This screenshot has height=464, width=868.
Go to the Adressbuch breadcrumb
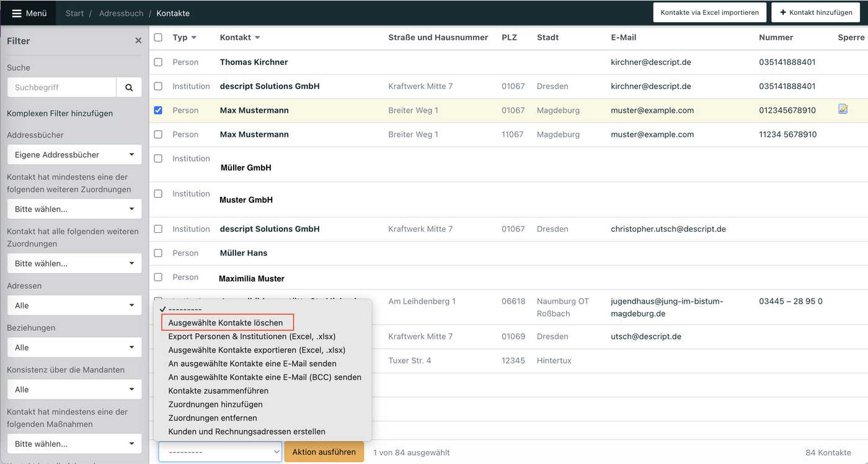(x=121, y=13)
